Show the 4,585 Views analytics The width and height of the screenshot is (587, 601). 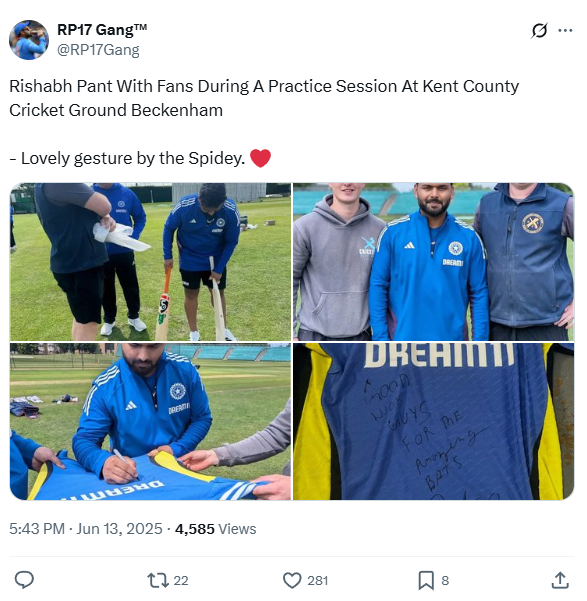215,529
